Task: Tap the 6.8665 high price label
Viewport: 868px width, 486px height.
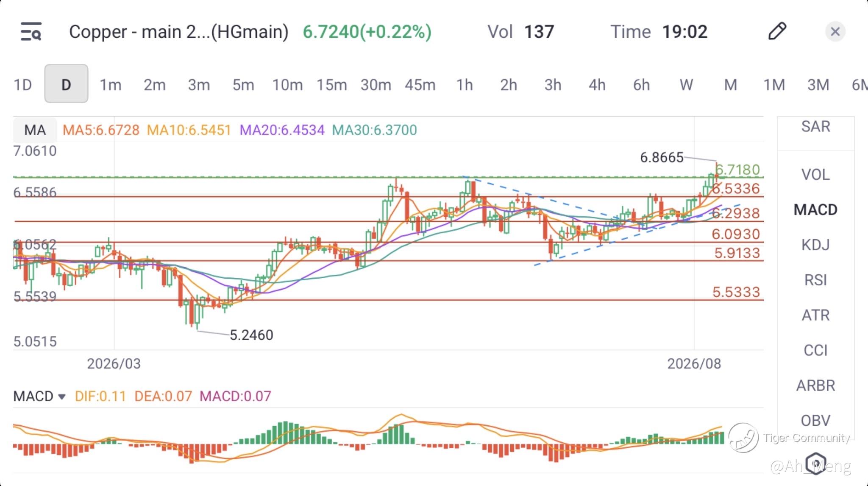Action: (x=662, y=157)
